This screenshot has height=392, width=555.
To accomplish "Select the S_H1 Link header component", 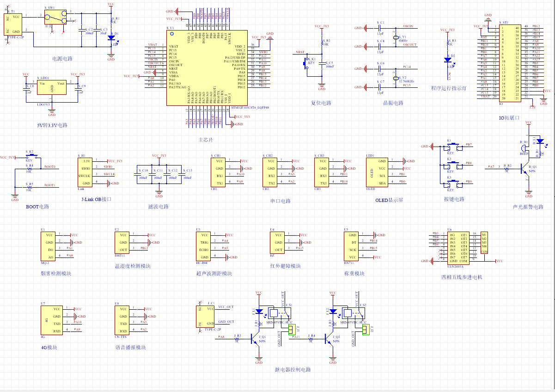I will tap(85, 172).
